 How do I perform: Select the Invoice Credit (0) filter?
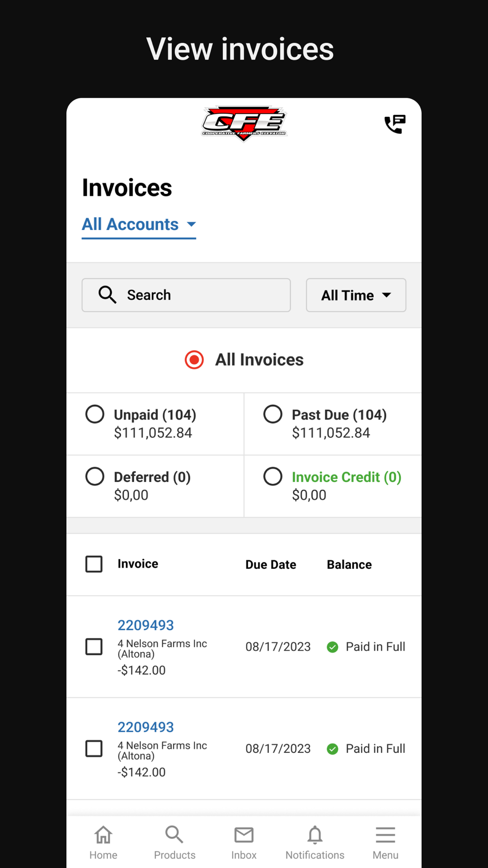point(273,476)
